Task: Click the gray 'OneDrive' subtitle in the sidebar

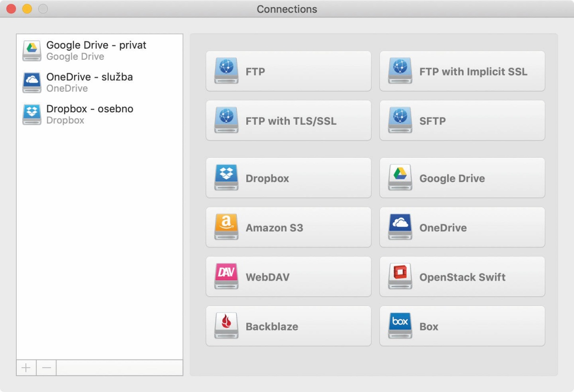Action: click(67, 88)
